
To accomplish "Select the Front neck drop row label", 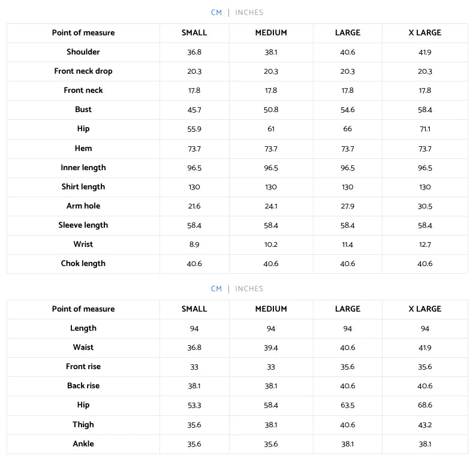I will tap(83, 71).
